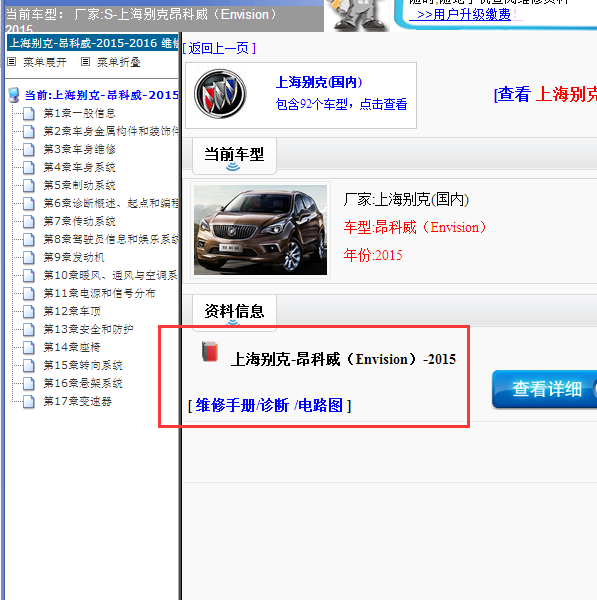Click the 厂家:上海别克(国内) text
Image resolution: width=597 pixels, height=600 pixels.
point(406,200)
